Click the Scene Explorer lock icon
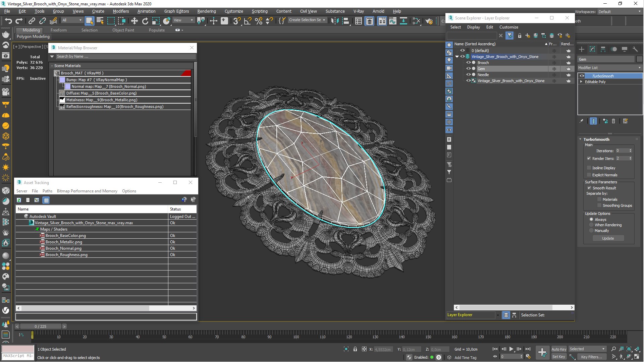Screen dimensions: 644x362 coord(520,36)
